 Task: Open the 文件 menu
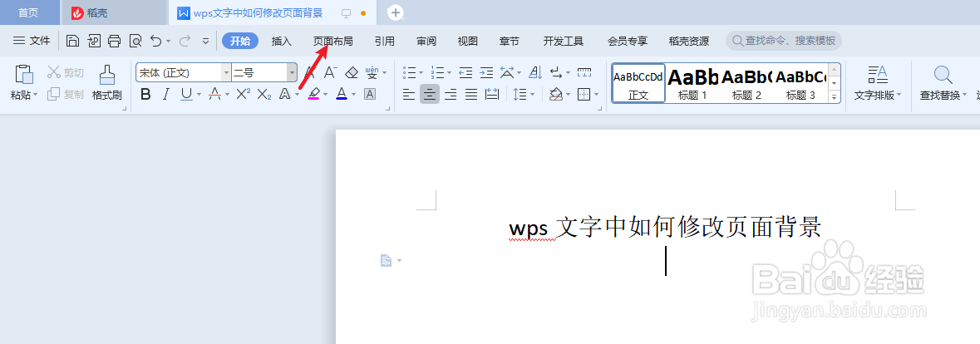click(32, 41)
